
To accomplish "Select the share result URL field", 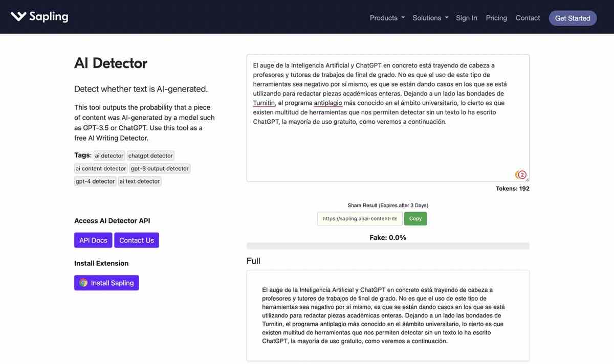I will click(360, 219).
